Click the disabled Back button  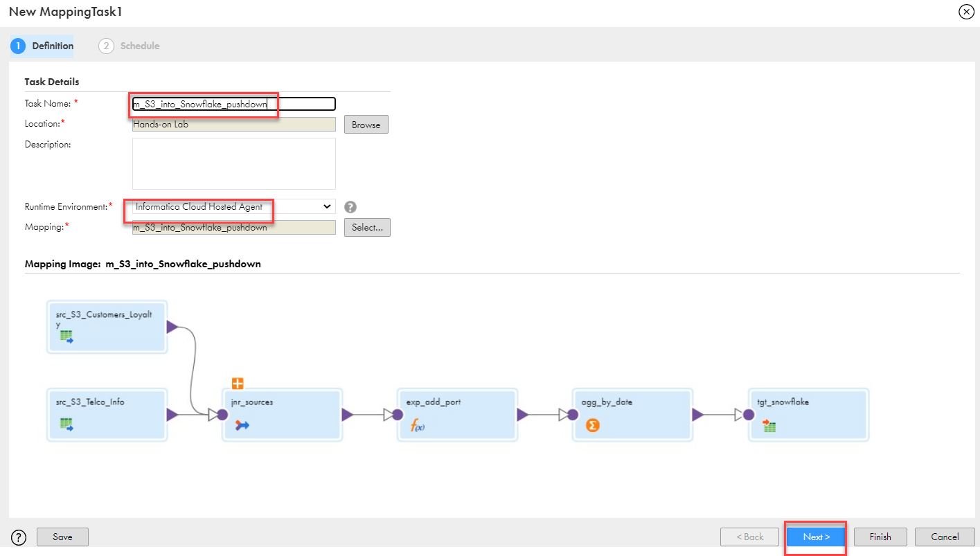[x=749, y=537]
